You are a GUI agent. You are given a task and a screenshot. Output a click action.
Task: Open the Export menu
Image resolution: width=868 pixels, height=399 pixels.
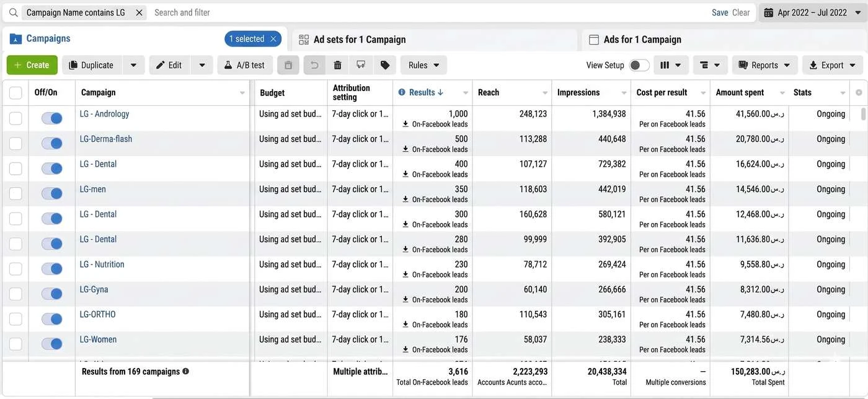coord(832,65)
